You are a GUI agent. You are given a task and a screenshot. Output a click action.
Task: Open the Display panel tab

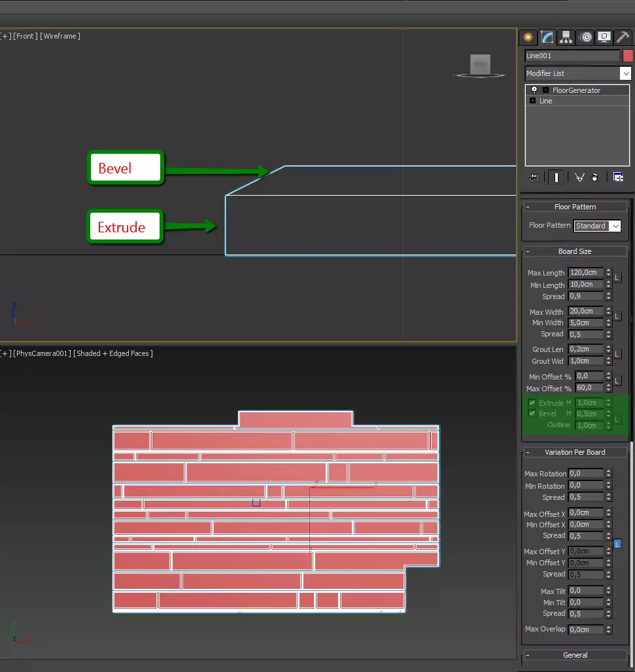(x=604, y=38)
